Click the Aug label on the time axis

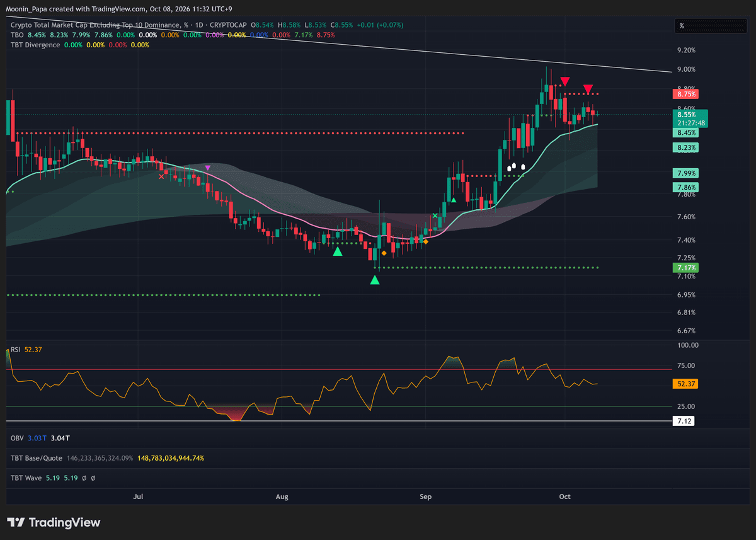click(x=282, y=497)
